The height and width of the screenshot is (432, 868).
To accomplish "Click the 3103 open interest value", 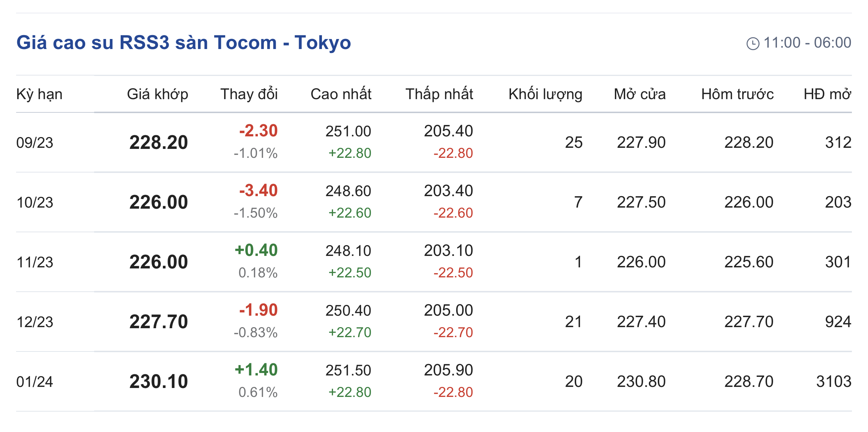I will [x=833, y=382].
